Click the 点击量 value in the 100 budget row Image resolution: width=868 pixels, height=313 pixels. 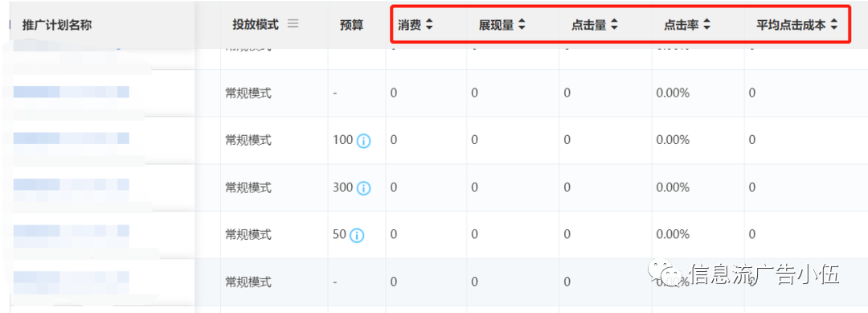567,140
